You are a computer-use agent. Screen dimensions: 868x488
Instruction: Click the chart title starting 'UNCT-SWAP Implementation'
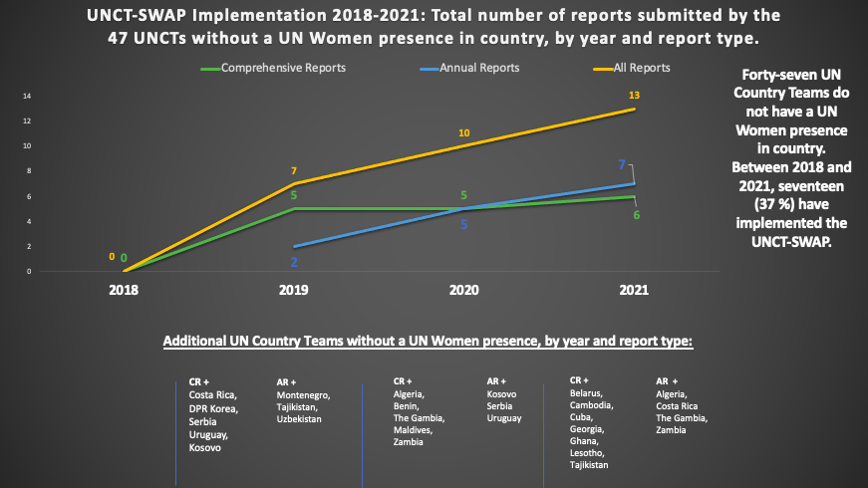434,27
